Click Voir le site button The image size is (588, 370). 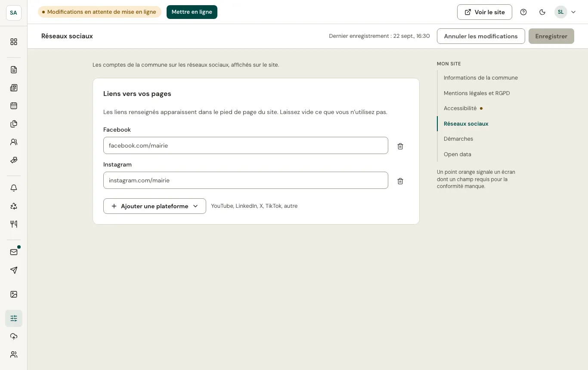(x=485, y=12)
